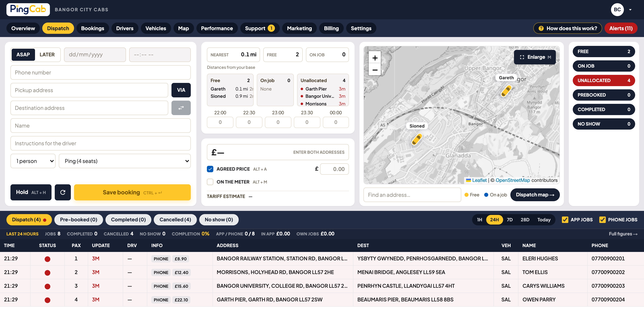Click the Find an address search box
This screenshot has width=644, height=330.
tap(412, 195)
